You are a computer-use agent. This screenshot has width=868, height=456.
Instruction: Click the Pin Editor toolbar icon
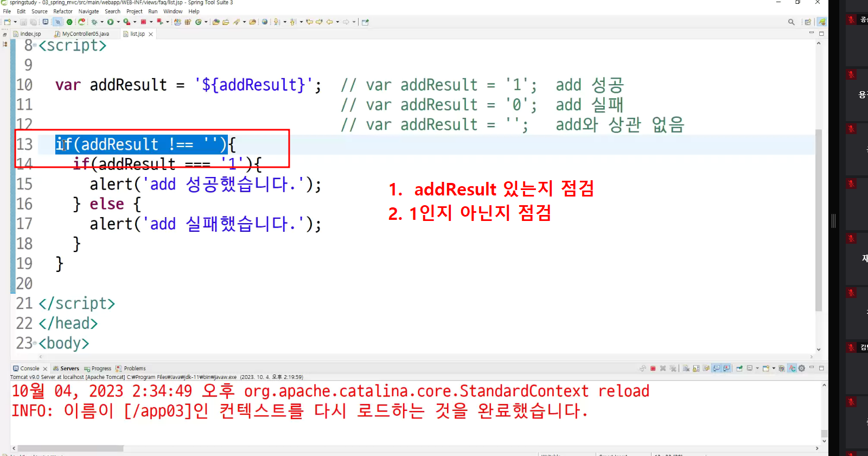click(365, 22)
